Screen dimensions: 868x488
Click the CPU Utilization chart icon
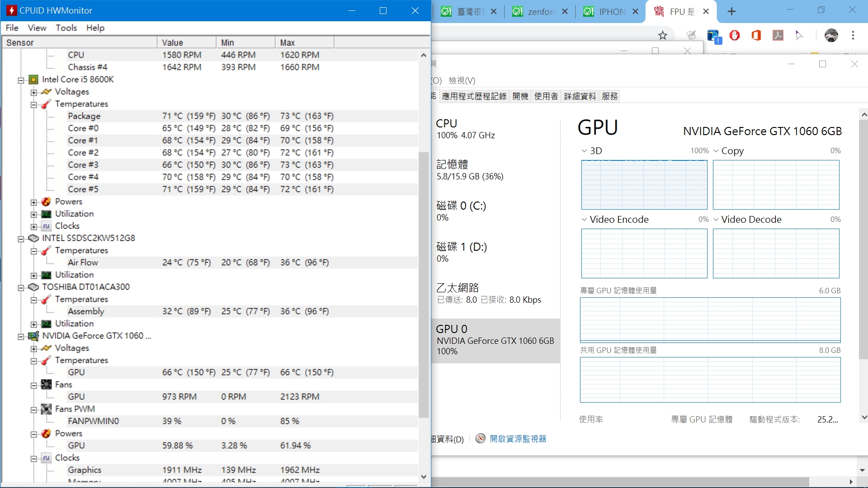[x=46, y=214]
